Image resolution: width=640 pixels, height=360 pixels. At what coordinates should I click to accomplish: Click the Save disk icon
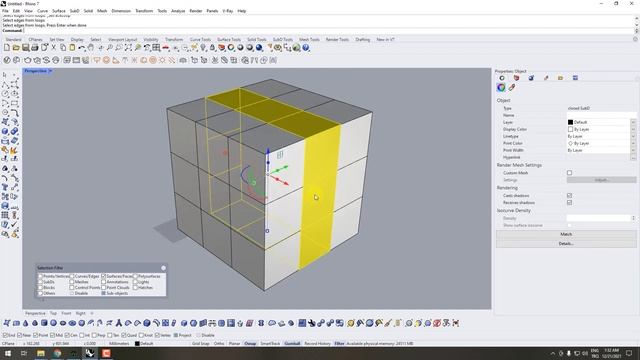point(25,48)
